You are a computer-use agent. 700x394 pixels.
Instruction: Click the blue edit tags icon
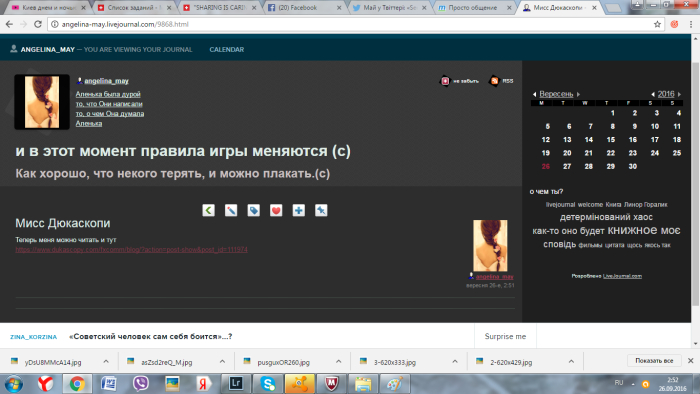(x=254, y=210)
